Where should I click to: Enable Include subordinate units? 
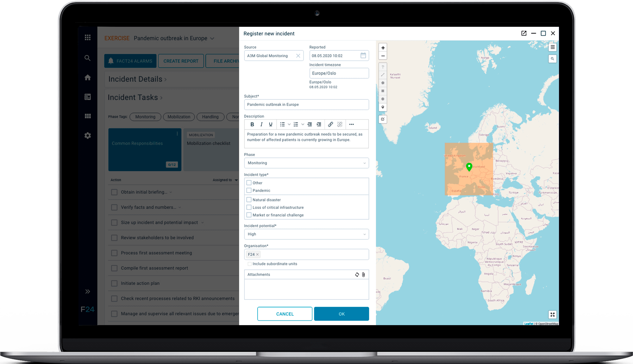click(x=249, y=264)
